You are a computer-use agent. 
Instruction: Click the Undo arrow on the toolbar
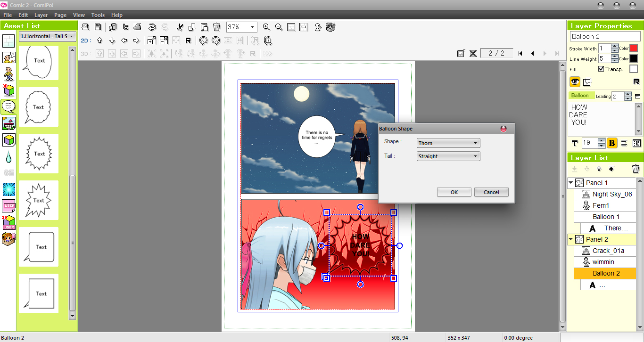tap(151, 27)
